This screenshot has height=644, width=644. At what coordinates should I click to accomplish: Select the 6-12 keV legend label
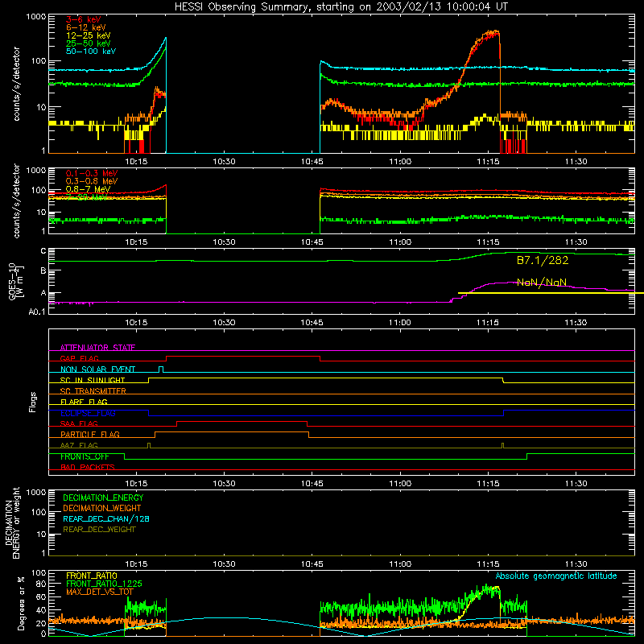[85, 27]
